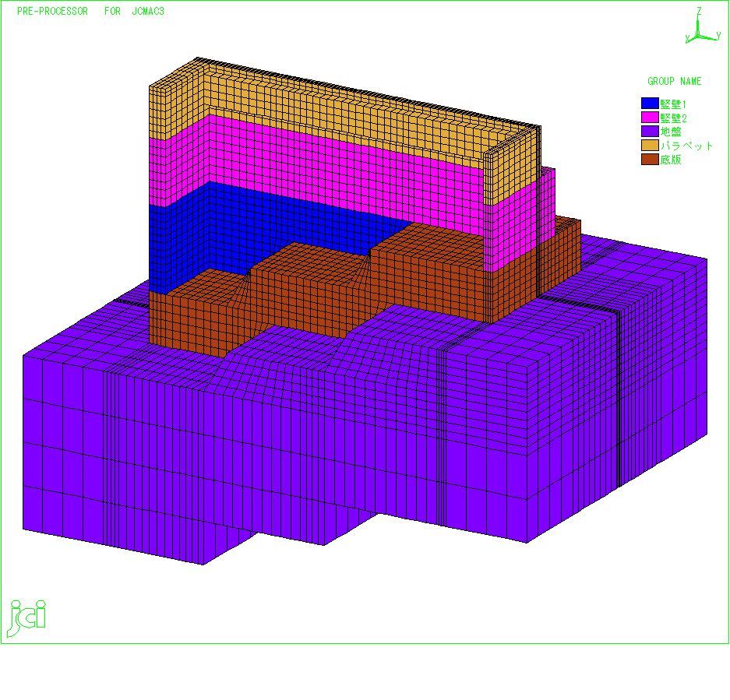Click the 底版 legend label
Screen dimensions: 730x700
[x=671, y=160]
